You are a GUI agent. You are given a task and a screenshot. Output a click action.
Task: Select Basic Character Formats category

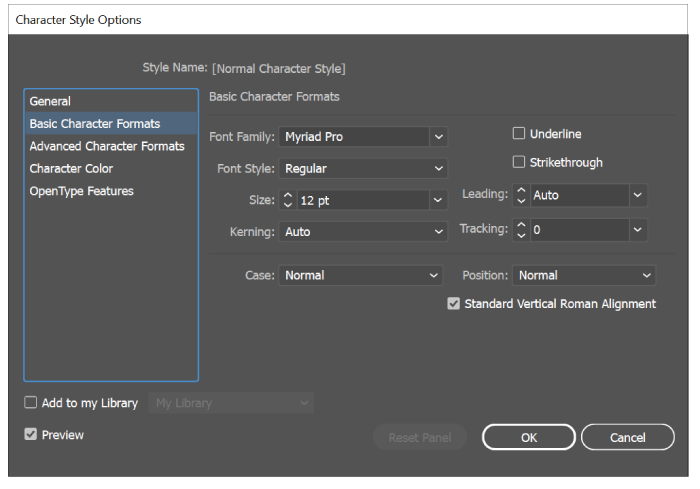111,124
